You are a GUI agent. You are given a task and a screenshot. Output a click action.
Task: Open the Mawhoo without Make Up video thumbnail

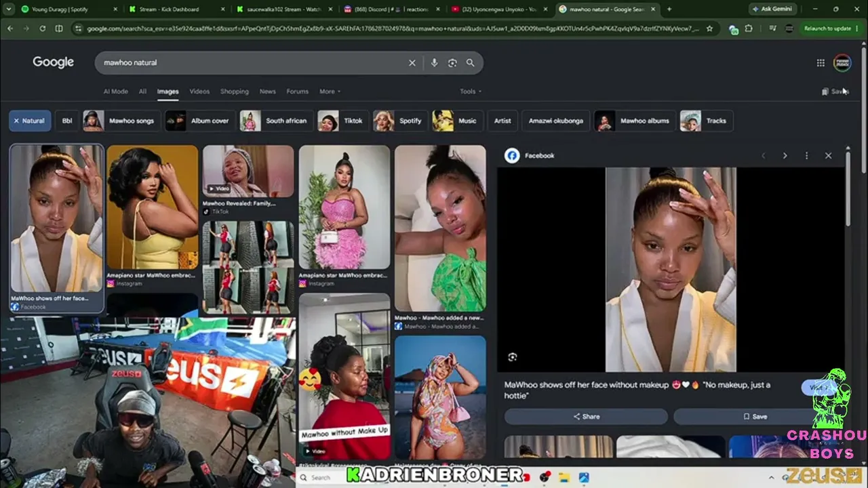[x=344, y=376]
